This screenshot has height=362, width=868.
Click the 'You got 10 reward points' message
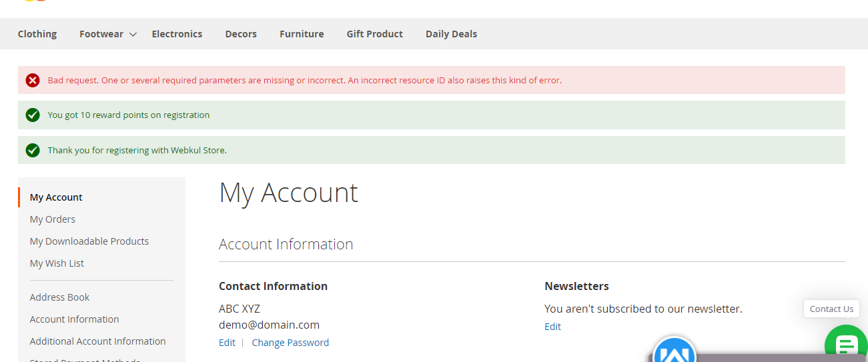click(x=129, y=115)
